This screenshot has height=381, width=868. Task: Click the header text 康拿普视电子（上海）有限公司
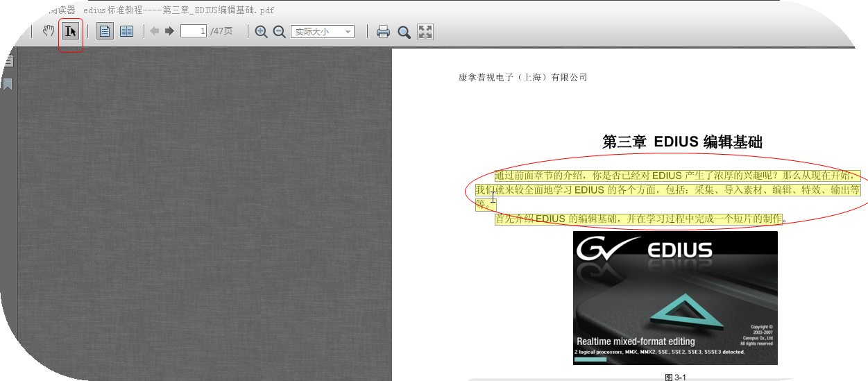coord(523,78)
